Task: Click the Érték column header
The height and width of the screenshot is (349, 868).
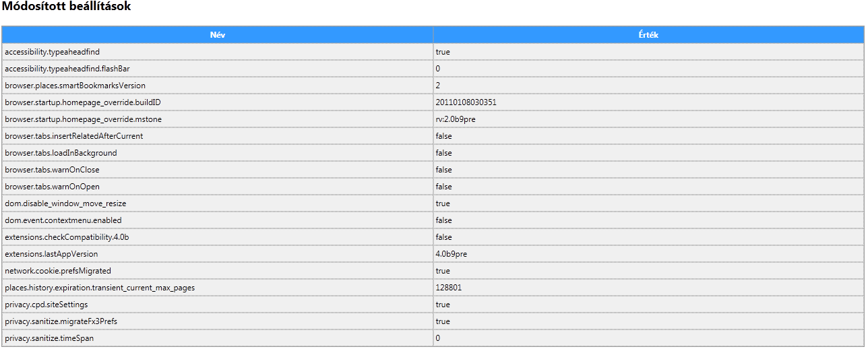Action: tap(648, 35)
